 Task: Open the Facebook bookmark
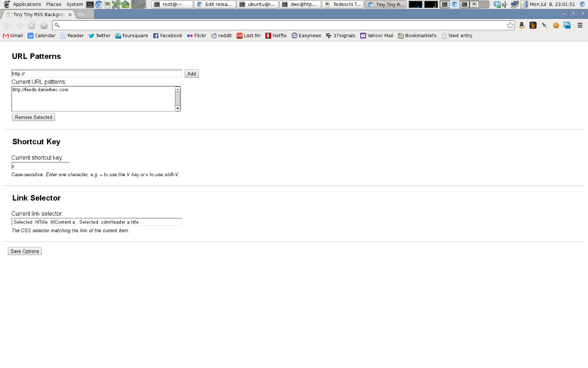[x=168, y=35]
